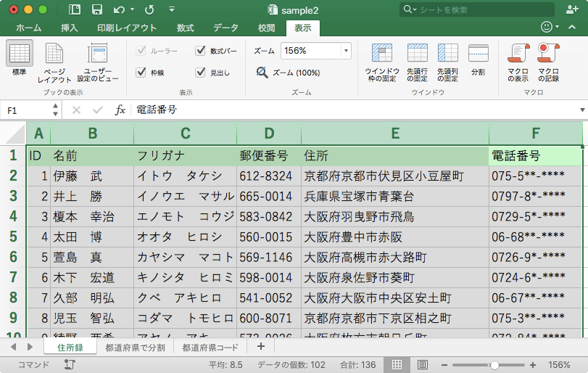Click the undo arrow icon
This screenshot has width=588, height=373.
click(x=118, y=9)
